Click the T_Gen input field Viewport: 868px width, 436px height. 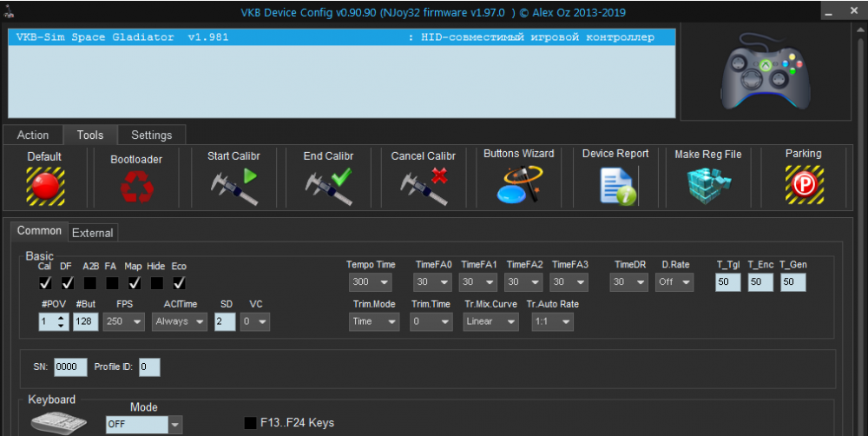793,282
